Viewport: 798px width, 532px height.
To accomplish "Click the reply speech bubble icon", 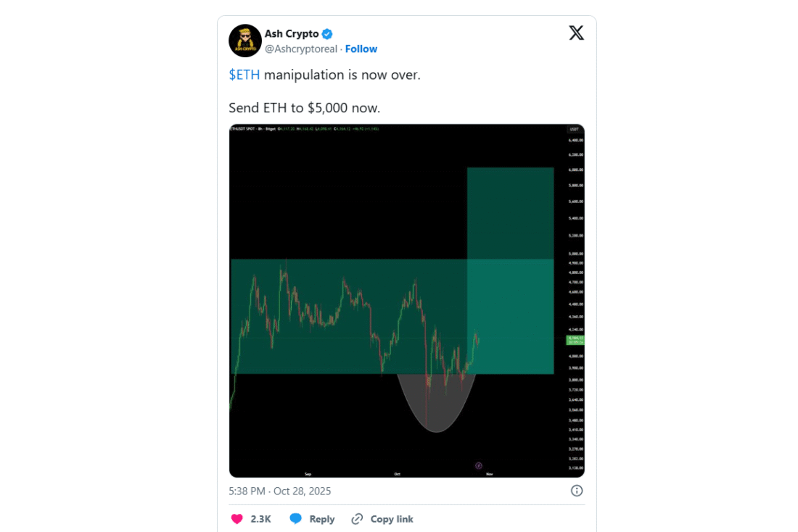I will point(295,519).
